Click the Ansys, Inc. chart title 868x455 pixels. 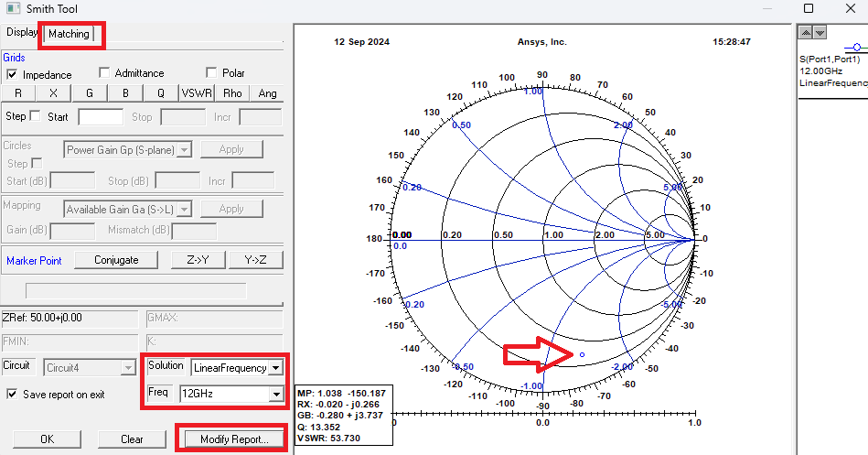(542, 41)
